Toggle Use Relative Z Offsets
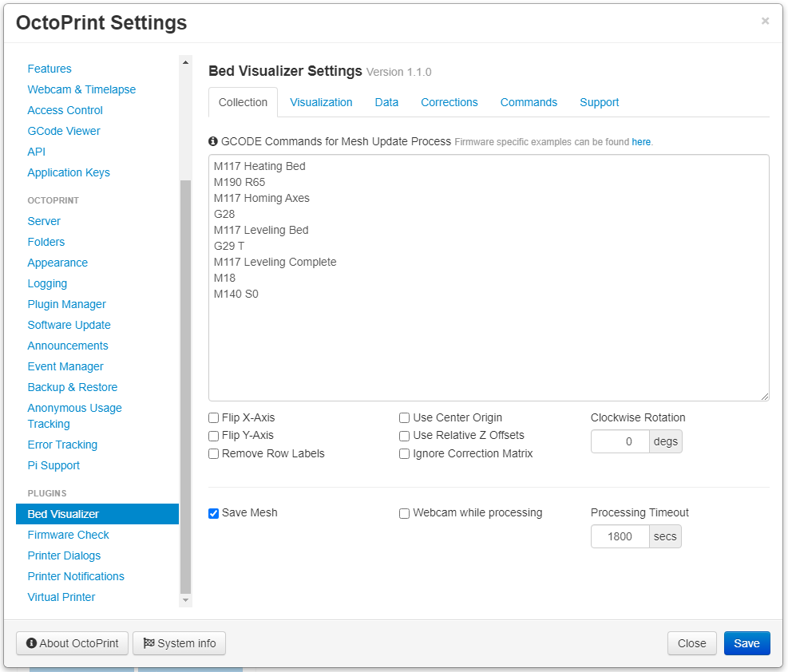 (x=404, y=436)
